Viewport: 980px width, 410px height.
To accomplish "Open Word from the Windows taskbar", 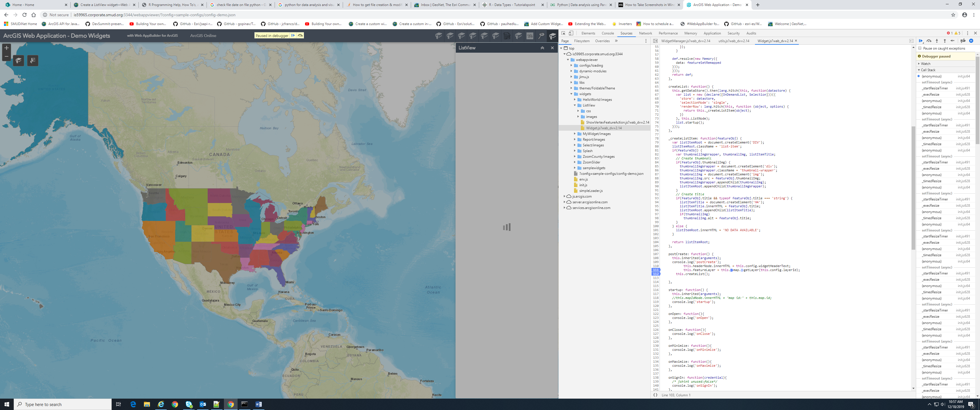I will (258, 404).
